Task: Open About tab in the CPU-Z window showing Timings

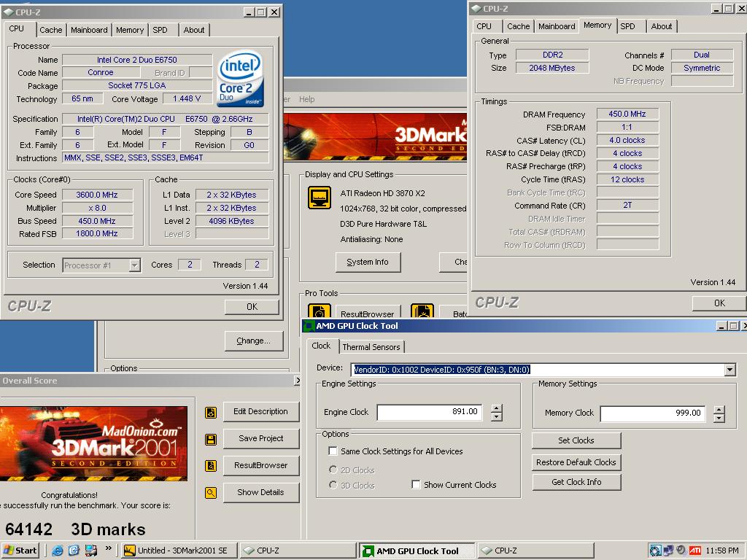Action: (x=661, y=27)
